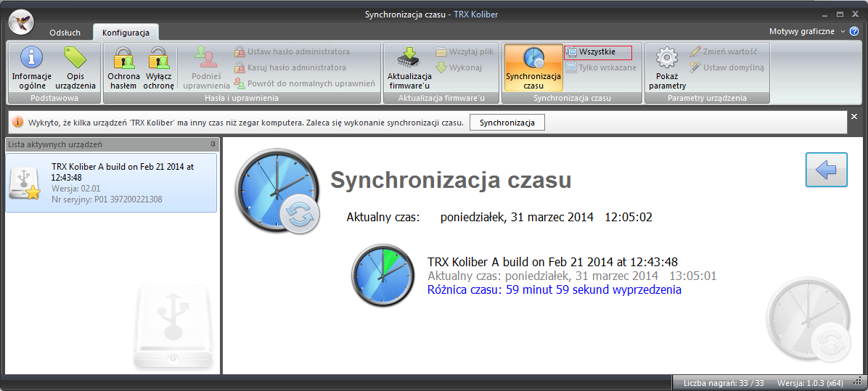Open the hummingbird application menu orb
The height and width of the screenshot is (391, 868).
click(22, 22)
